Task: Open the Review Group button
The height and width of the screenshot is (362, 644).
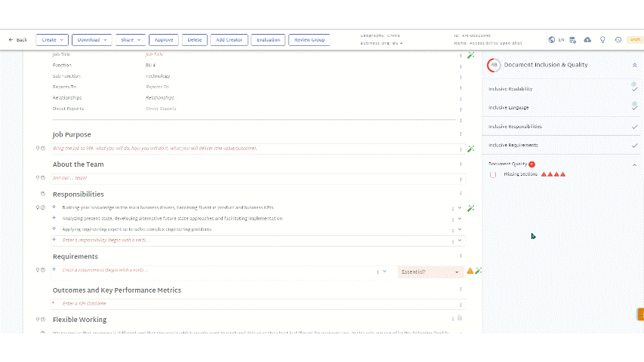Action: pos(310,40)
